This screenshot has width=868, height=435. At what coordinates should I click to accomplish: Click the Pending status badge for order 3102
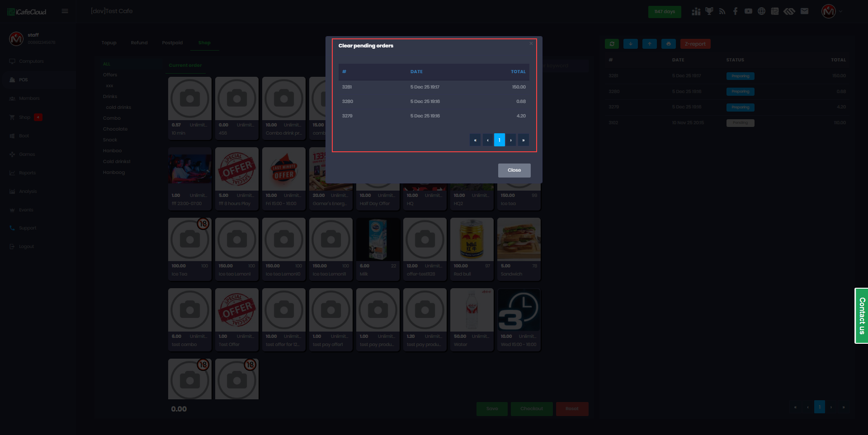pyautogui.click(x=740, y=123)
